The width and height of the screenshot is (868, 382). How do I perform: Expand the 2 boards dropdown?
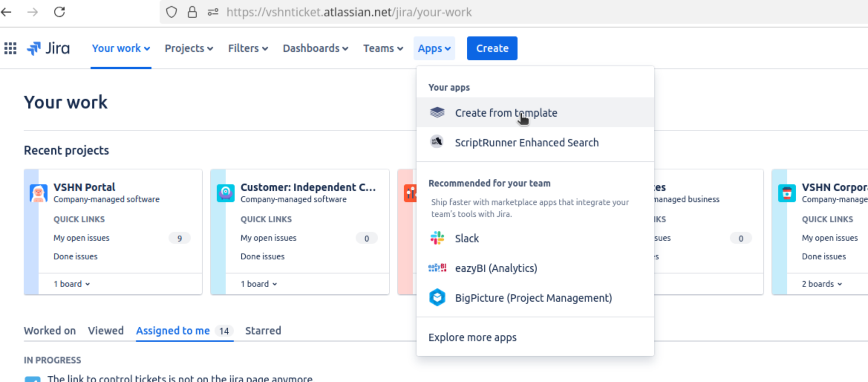[x=822, y=284]
